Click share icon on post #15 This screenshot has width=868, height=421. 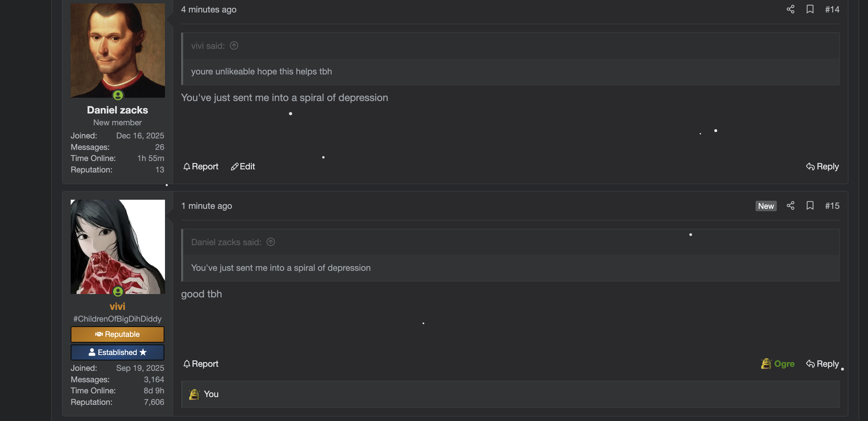click(790, 205)
